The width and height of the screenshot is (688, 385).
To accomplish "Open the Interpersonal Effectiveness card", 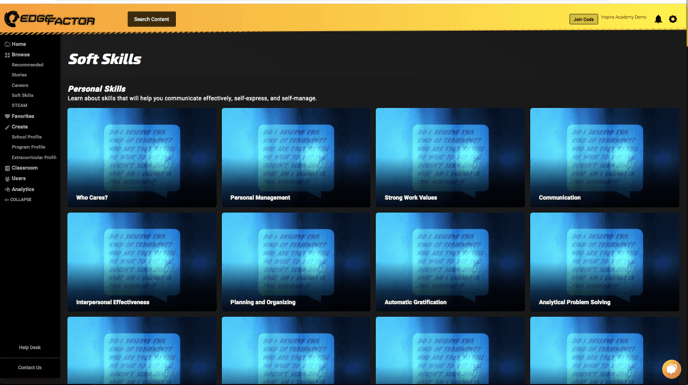I will [x=142, y=262].
